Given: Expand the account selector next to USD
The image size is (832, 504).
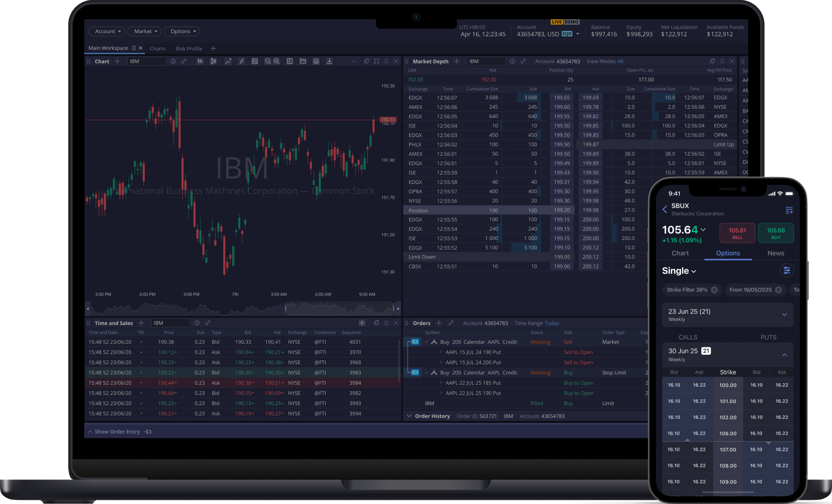Looking at the screenshot, I should pos(577,34).
